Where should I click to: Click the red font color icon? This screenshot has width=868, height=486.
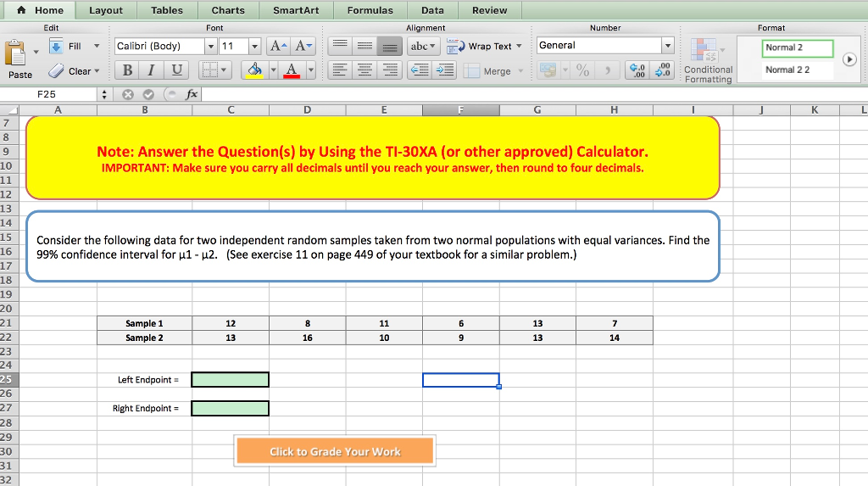point(291,70)
